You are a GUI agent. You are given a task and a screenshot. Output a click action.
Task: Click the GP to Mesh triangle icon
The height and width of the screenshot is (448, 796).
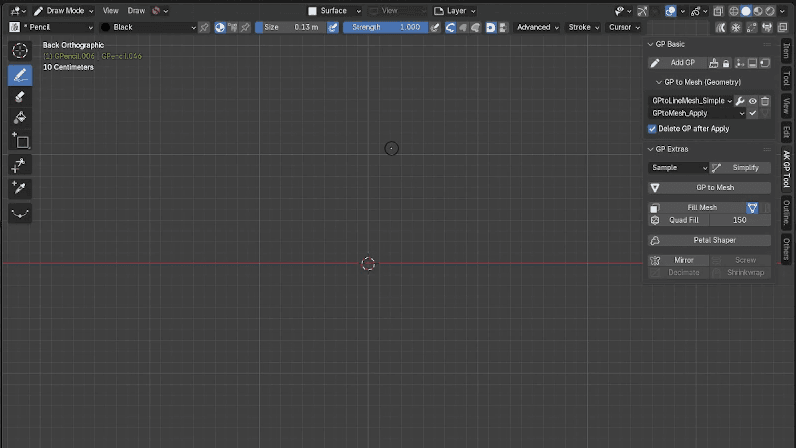pos(655,188)
